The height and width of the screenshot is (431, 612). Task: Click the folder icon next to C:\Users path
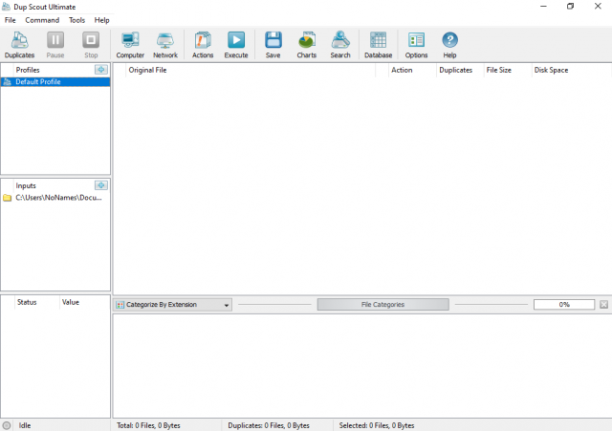coord(7,198)
